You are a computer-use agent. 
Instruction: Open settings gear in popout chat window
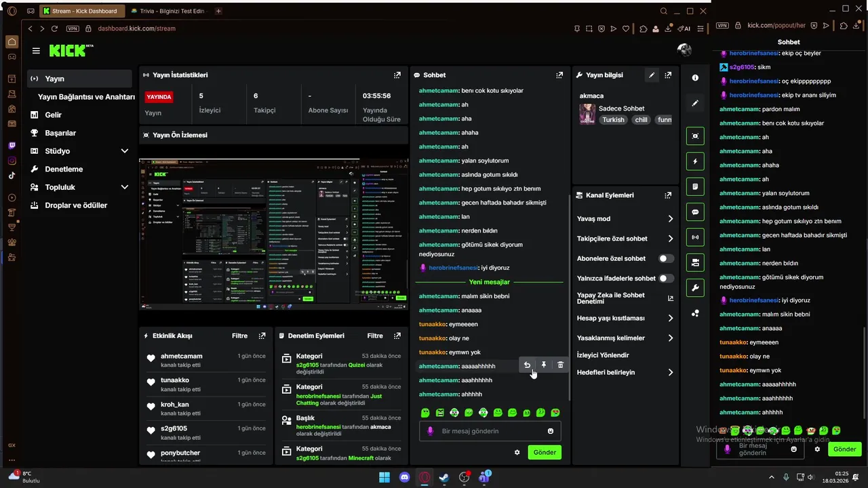click(817, 449)
